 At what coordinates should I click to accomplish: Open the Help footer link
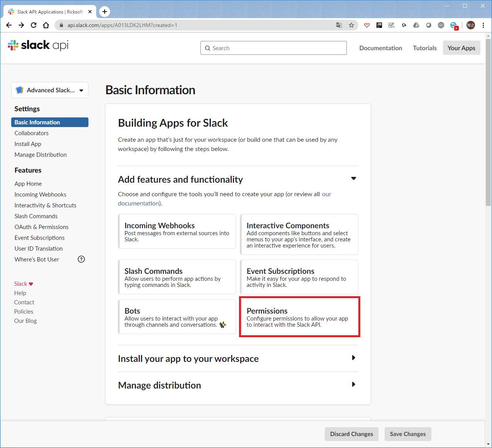(20, 293)
